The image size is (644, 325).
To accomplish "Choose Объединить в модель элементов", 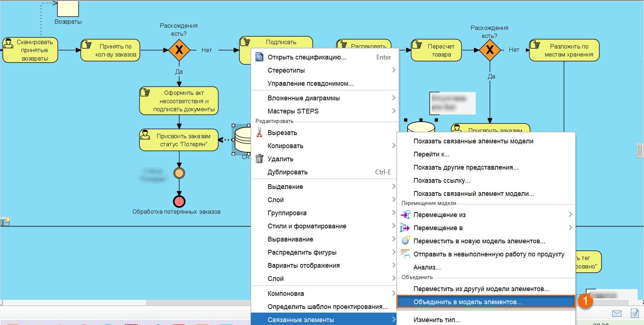I will click(x=468, y=302).
